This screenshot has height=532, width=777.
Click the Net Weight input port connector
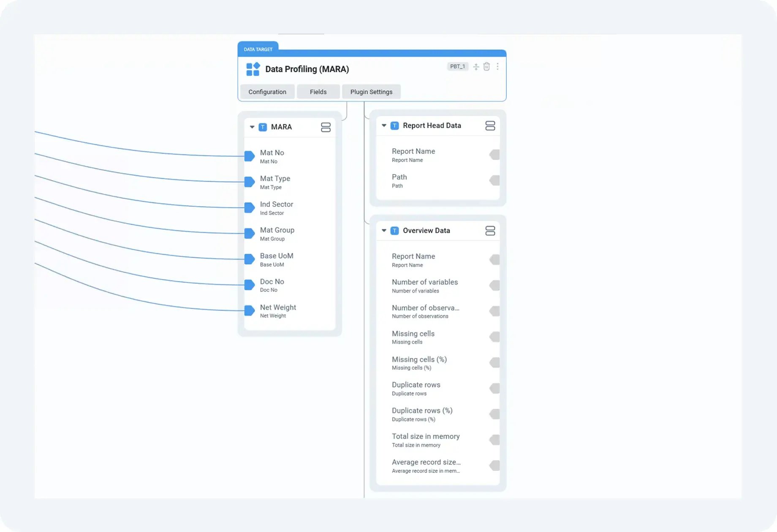pyautogui.click(x=250, y=311)
